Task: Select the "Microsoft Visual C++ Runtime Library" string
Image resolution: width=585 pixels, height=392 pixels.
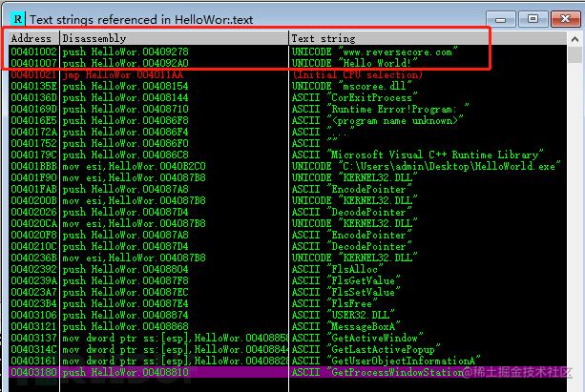Action: tap(417, 155)
